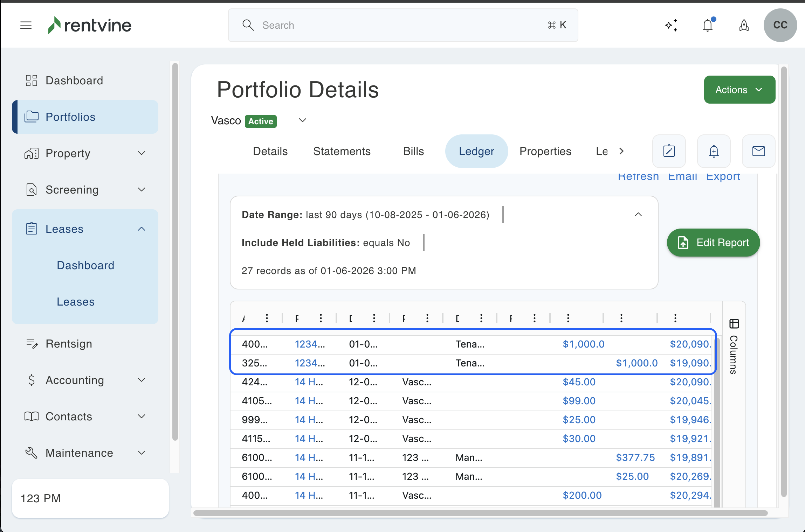Screen dimensions: 805x532
Task: Switch to the Properties tab
Action: tap(545, 151)
